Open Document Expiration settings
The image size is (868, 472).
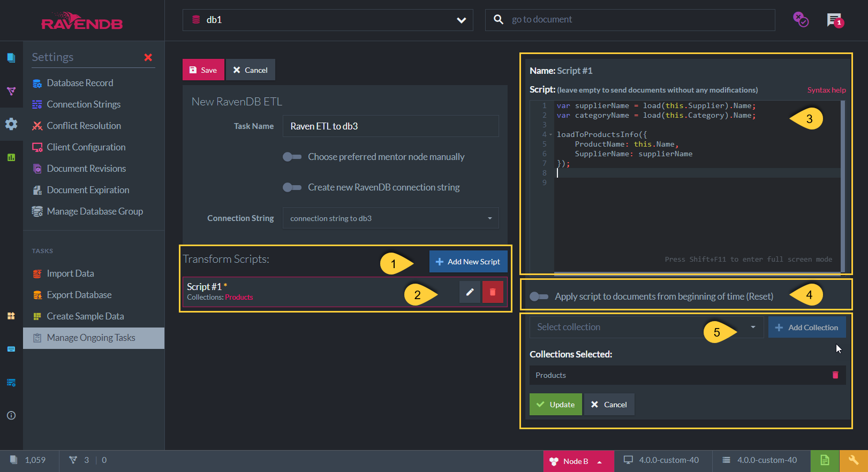(88, 190)
